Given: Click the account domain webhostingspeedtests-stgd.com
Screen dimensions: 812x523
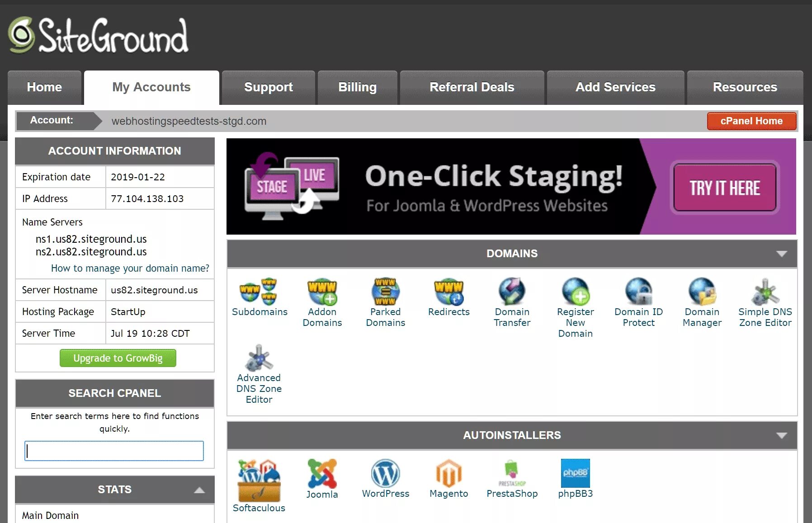Looking at the screenshot, I should 189,121.
